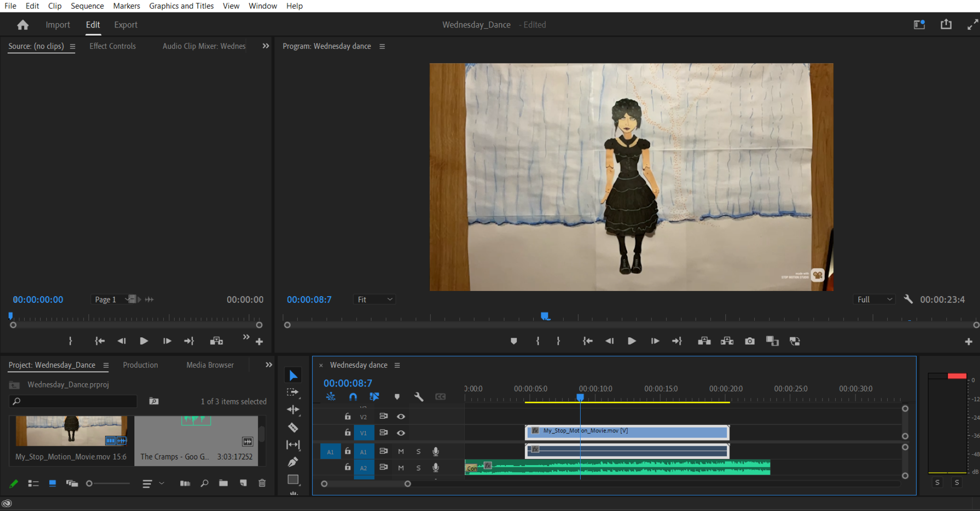Open the Sequence menu
This screenshot has height=511, width=980.
click(87, 6)
